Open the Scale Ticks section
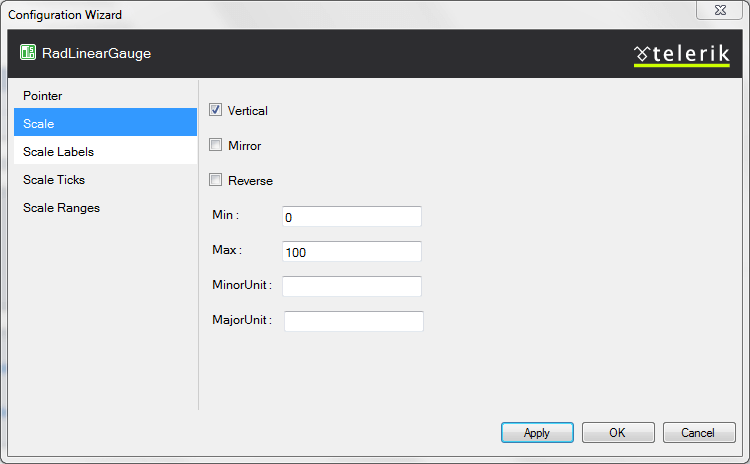The image size is (750, 464). (105, 179)
